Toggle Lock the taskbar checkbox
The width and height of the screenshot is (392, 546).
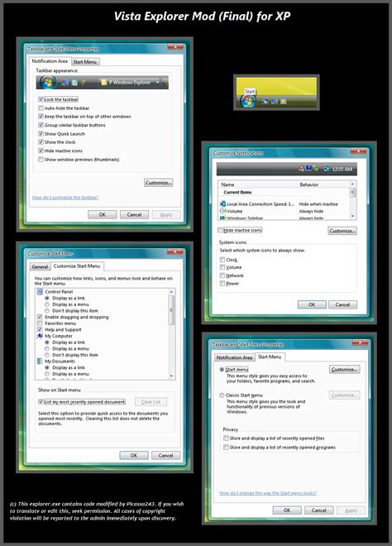point(41,99)
